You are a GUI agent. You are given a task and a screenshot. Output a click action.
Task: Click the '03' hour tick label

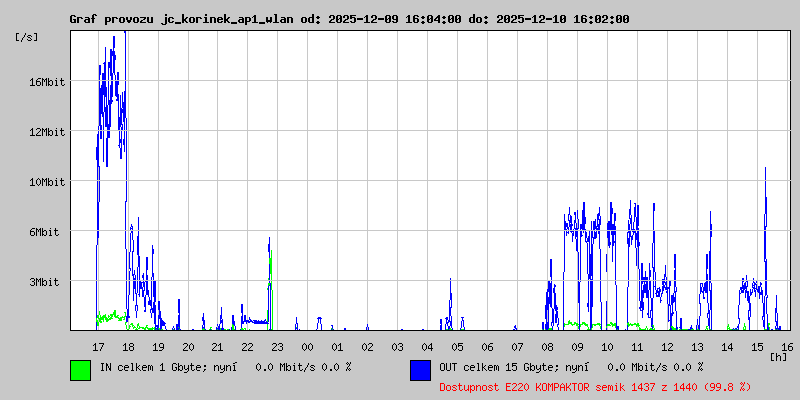(x=397, y=347)
